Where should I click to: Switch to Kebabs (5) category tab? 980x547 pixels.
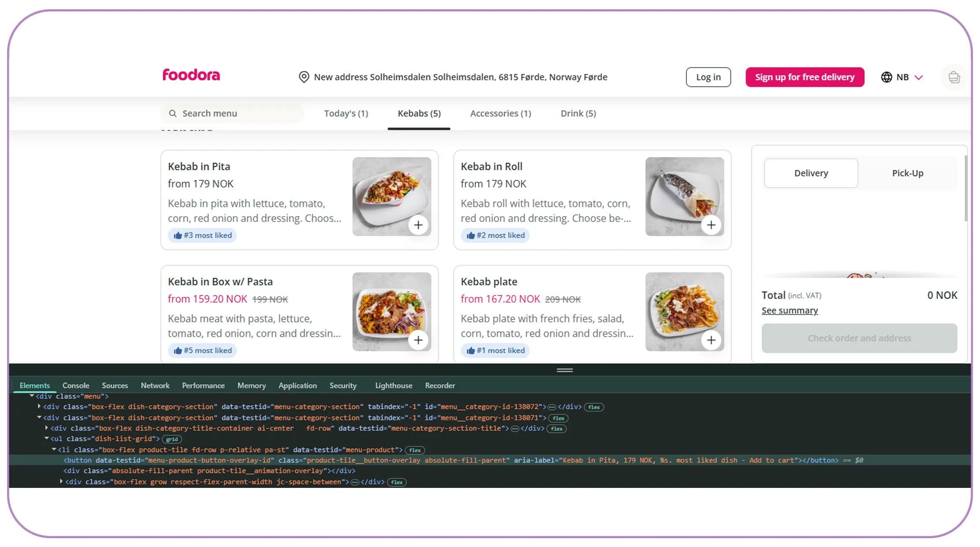pyautogui.click(x=419, y=113)
